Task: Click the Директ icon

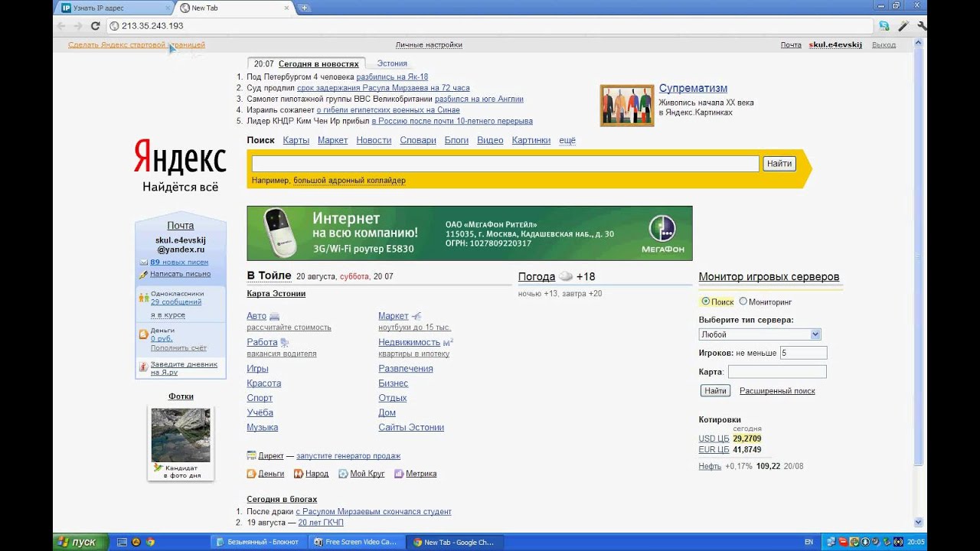Action: click(251, 455)
